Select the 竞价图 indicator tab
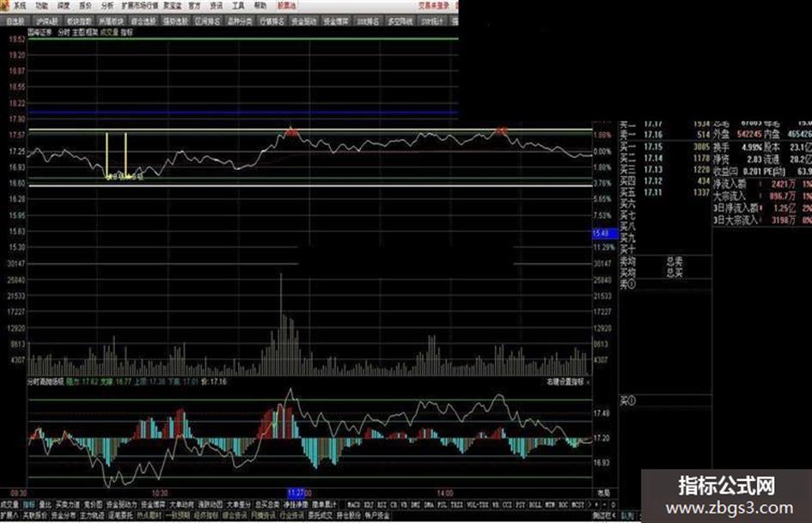 [93, 504]
